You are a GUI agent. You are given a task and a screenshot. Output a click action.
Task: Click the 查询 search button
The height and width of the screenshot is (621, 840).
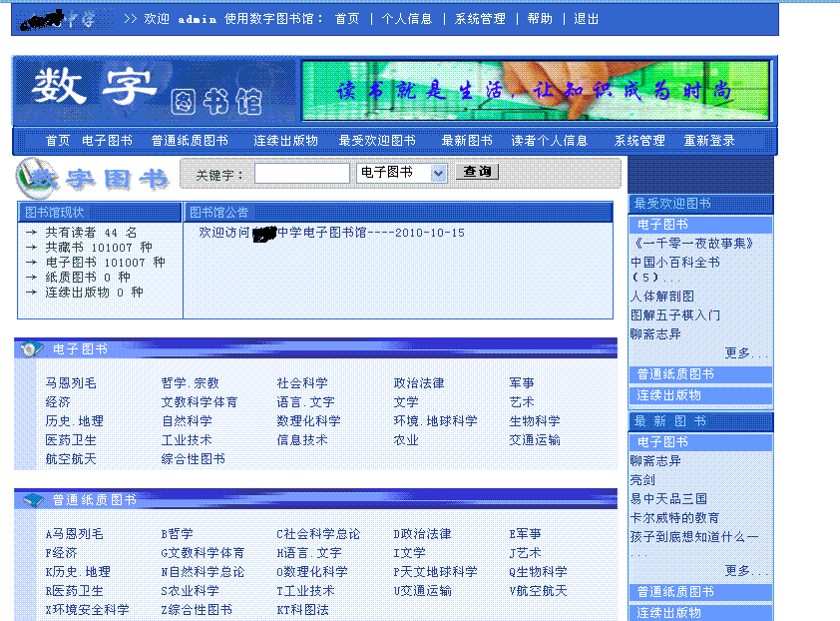(477, 173)
